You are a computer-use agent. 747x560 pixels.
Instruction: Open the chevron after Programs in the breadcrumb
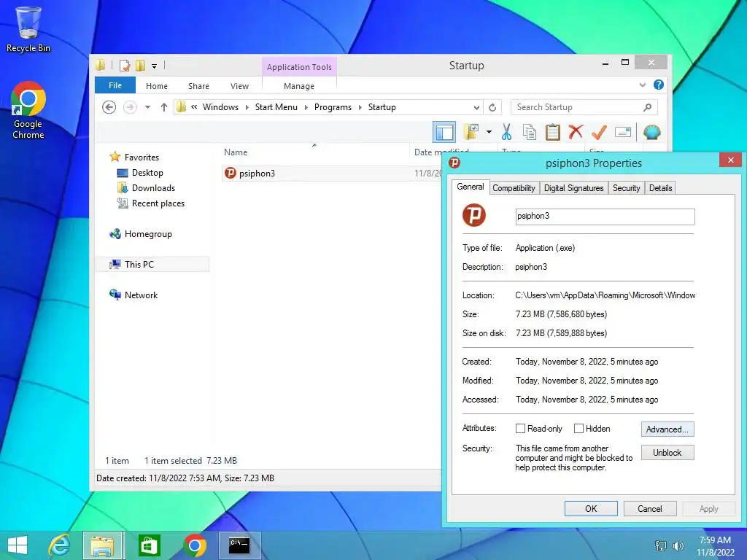[x=360, y=107]
